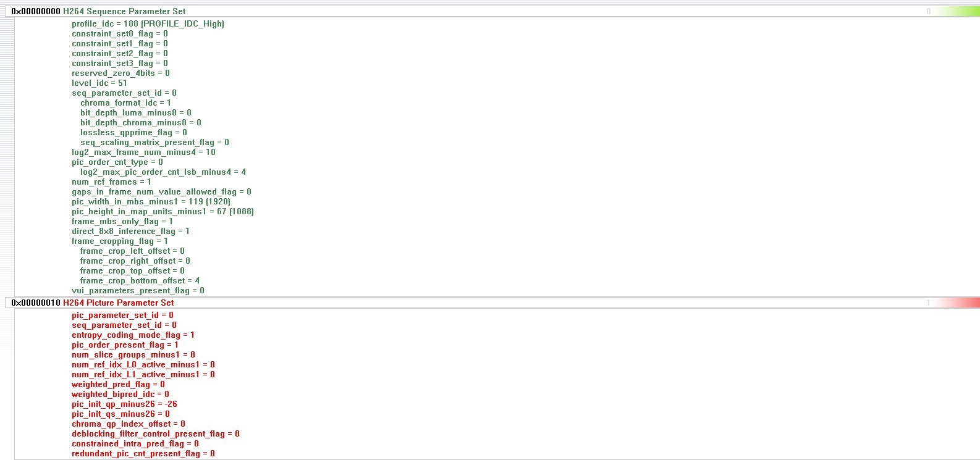Viewport: 980px width, 460px height.
Task: Select the level_idc = 51 entry
Action: [99, 83]
